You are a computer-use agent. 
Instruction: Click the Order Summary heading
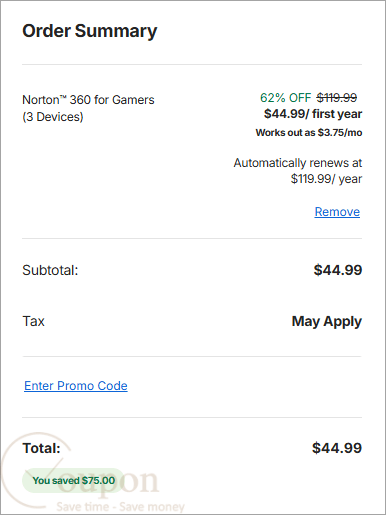[x=90, y=31]
